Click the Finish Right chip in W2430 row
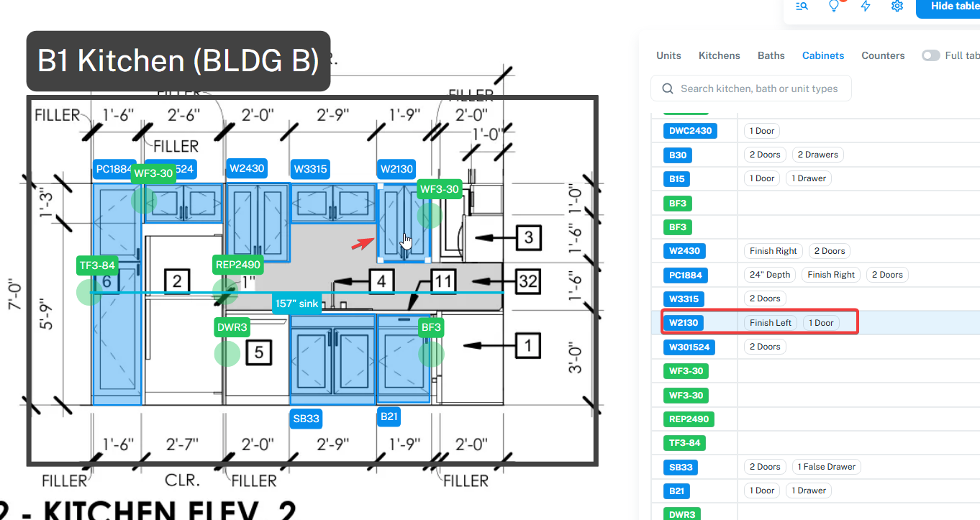Screen dimensions: 980x520 pyautogui.click(x=773, y=251)
